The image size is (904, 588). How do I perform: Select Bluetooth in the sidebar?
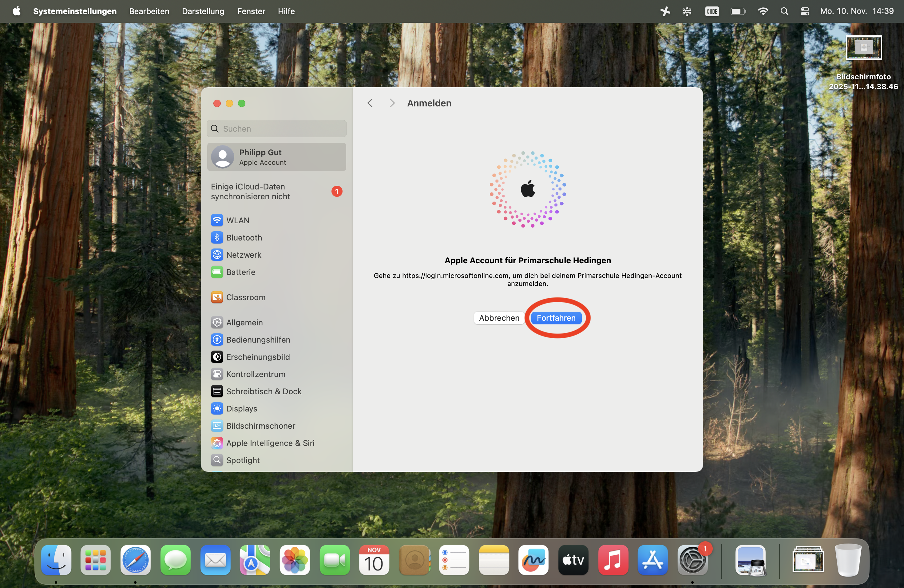pos(244,237)
